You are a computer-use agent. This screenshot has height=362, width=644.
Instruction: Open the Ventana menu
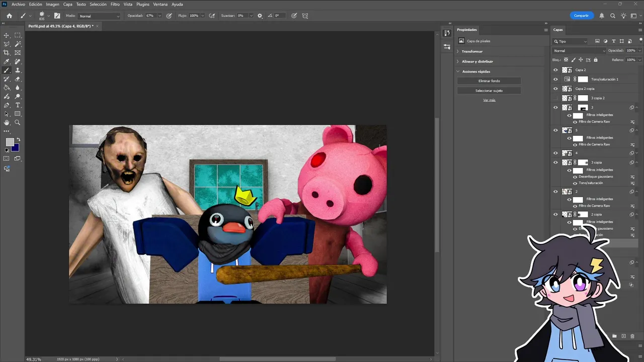(160, 4)
